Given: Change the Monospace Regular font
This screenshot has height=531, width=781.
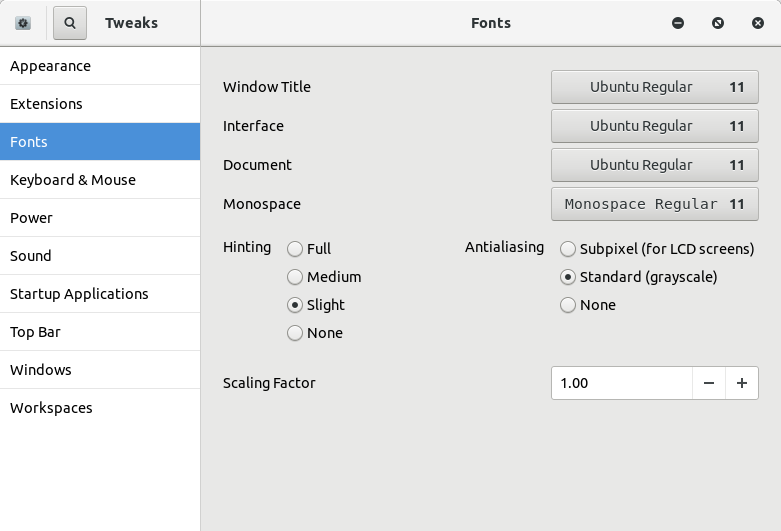Looking at the screenshot, I should [654, 204].
